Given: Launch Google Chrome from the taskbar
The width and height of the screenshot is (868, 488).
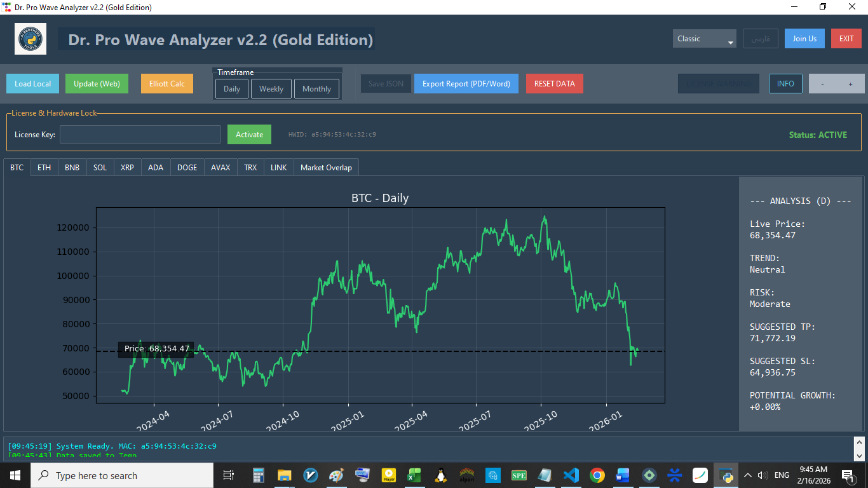Looking at the screenshot, I should click(597, 475).
